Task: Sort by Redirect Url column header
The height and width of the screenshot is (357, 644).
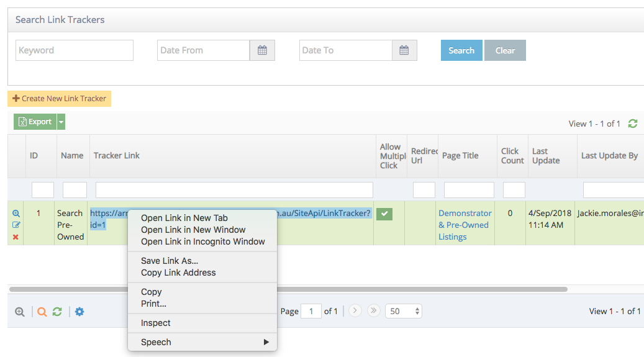Action: point(423,156)
